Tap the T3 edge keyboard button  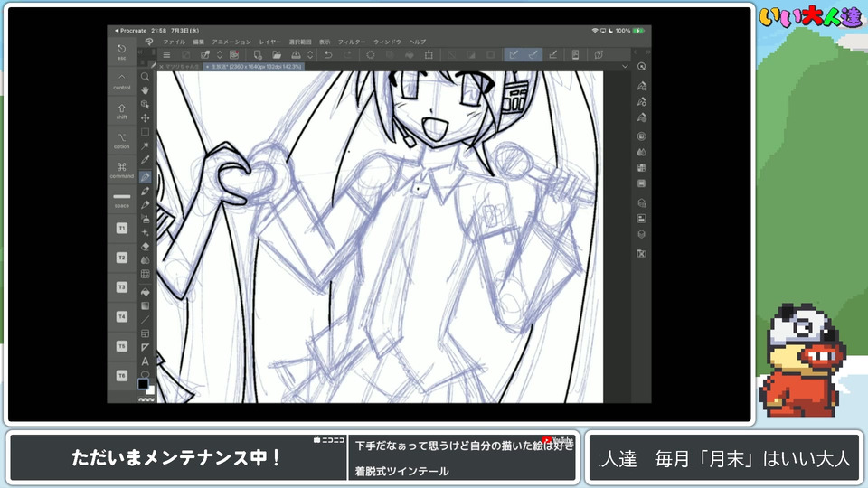pyautogui.click(x=122, y=287)
